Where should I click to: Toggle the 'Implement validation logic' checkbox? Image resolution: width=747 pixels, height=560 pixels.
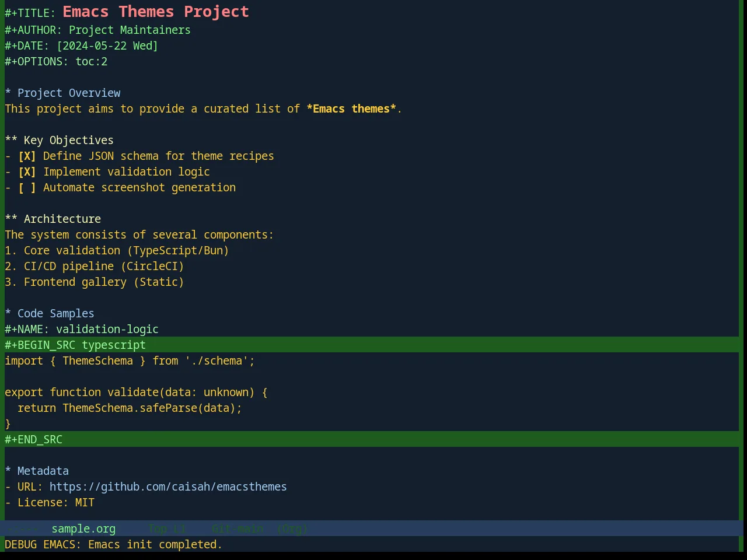(27, 172)
